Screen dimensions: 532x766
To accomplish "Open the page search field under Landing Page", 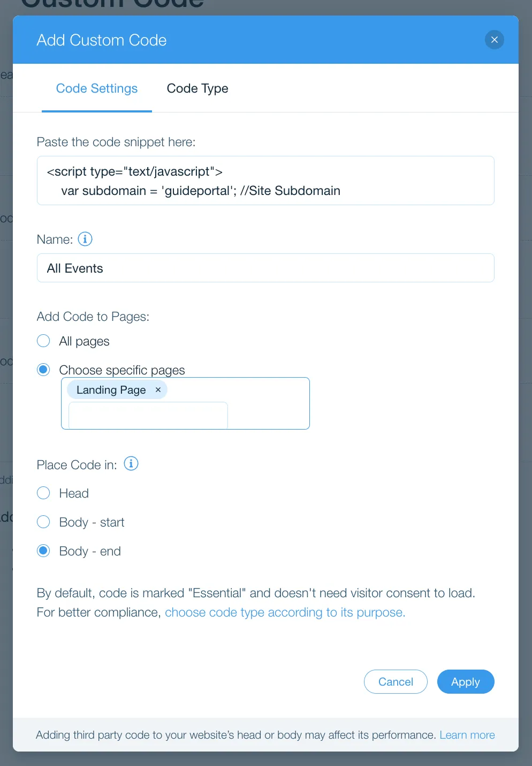I will [x=148, y=415].
